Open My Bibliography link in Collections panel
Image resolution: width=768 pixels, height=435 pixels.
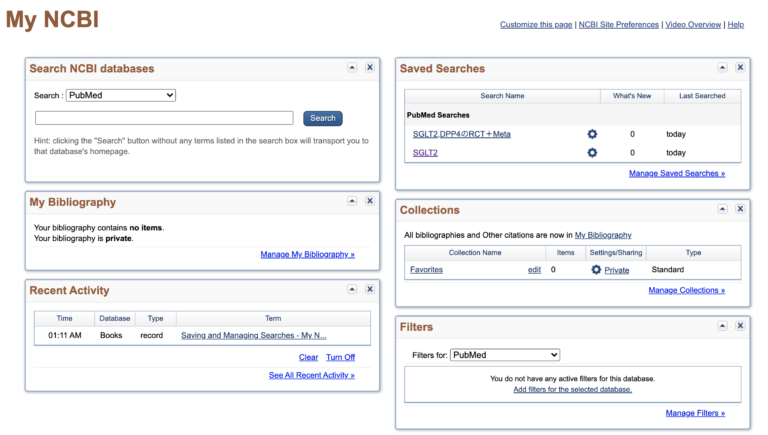tap(603, 235)
